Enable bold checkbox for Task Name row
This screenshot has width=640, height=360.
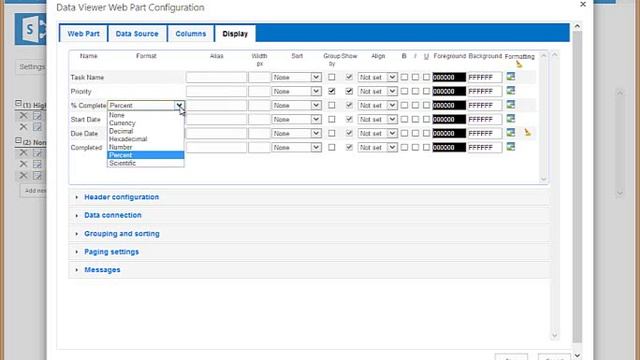coord(404,77)
